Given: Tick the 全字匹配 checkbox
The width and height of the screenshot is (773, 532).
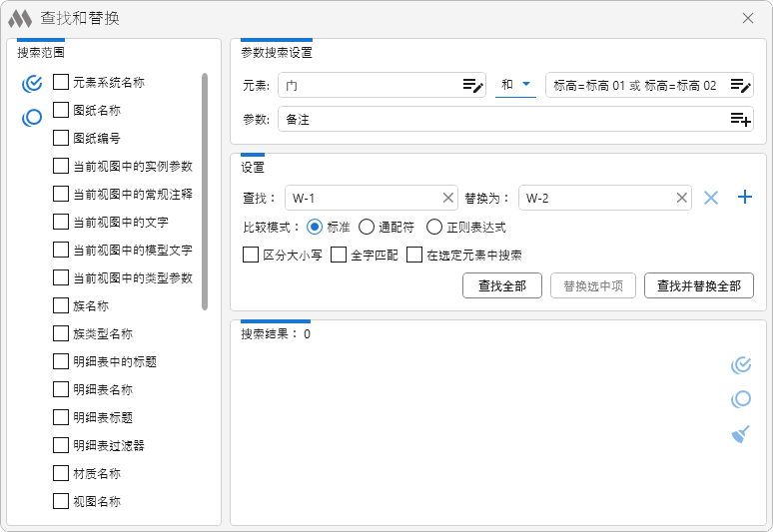Looking at the screenshot, I should [x=339, y=256].
